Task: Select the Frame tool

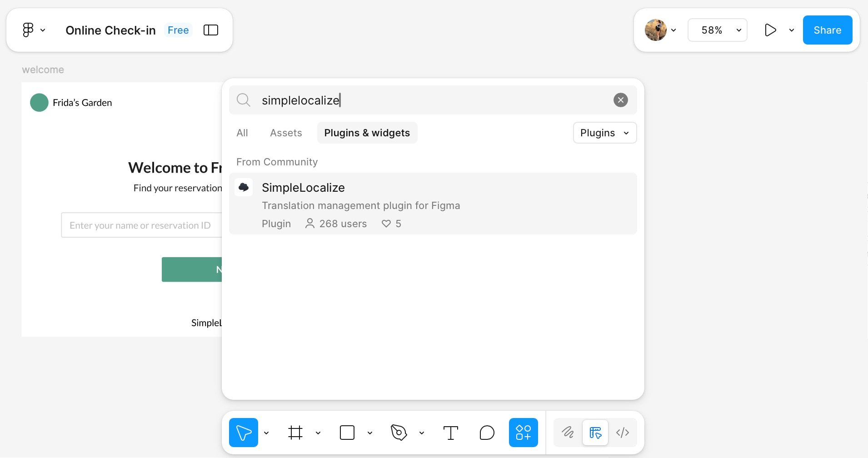Action: coord(295,433)
